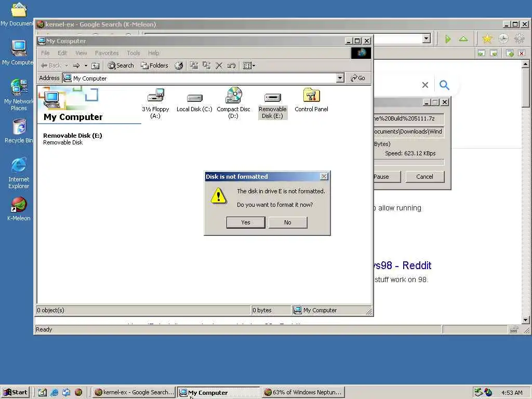Click Pause in the download window
Screen dimensions: 532x399
click(x=387, y=177)
